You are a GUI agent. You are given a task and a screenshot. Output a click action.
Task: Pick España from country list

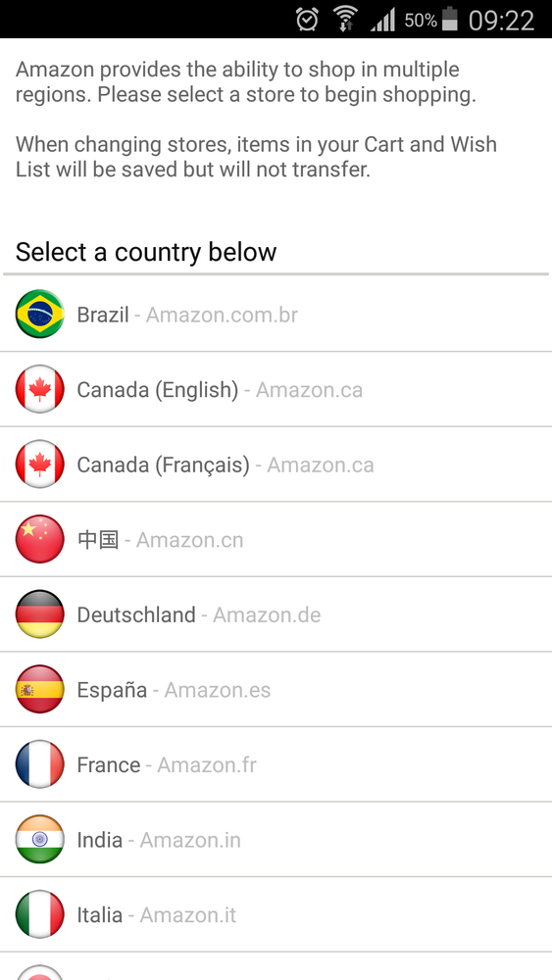click(112, 690)
